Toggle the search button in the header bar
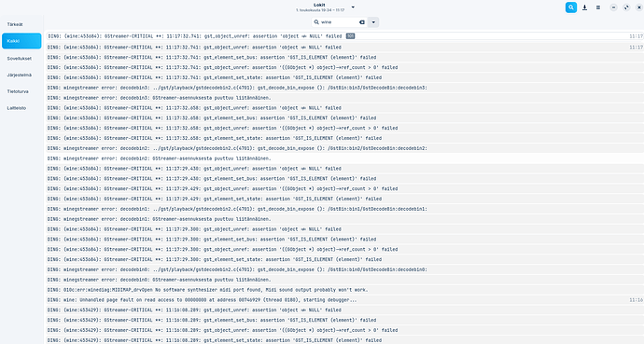 [571, 7]
